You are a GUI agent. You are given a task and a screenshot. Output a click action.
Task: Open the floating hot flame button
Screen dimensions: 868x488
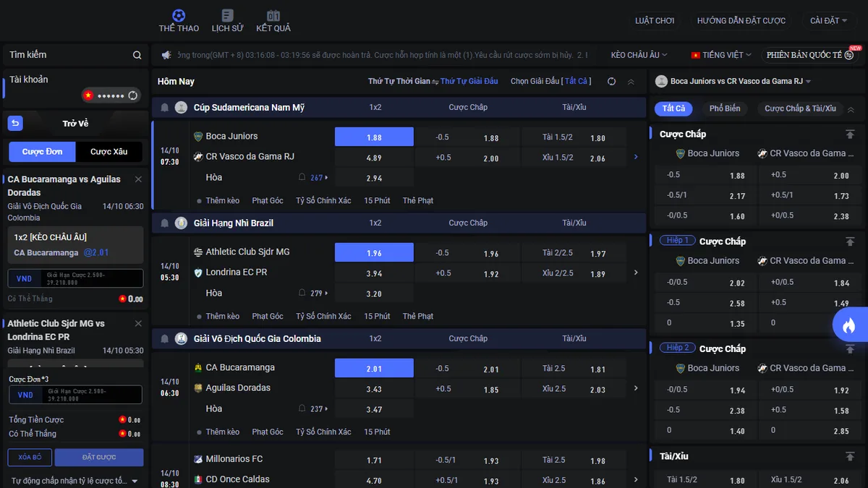[849, 325]
